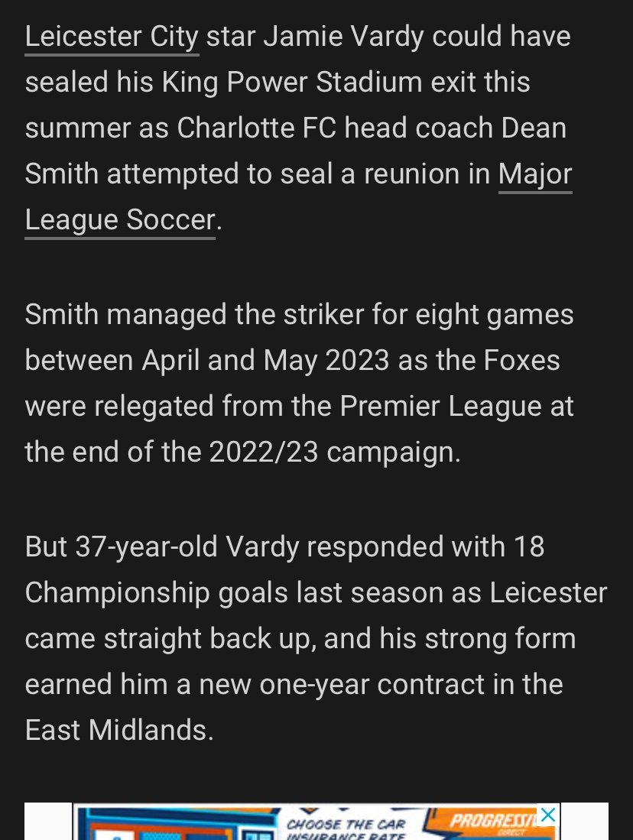Viewport: 633px width, 840px height.
Task: Open the Leicester City link
Action: click(112, 37)
